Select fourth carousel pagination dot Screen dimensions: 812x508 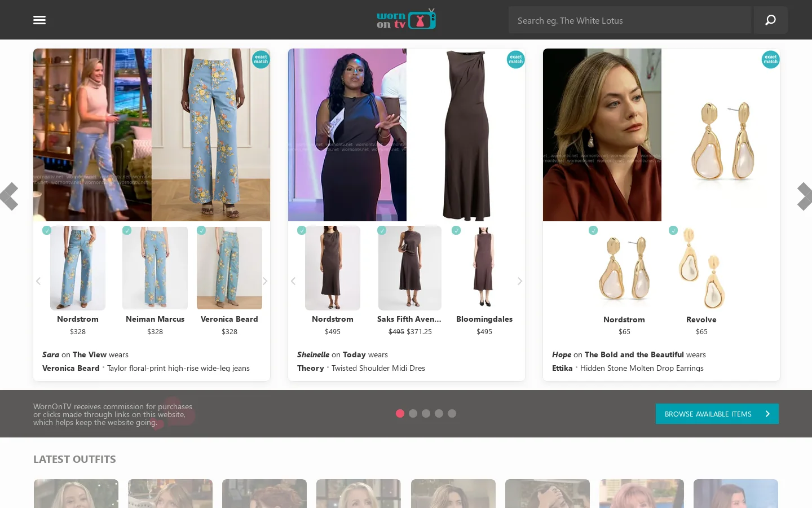(439, 414)
